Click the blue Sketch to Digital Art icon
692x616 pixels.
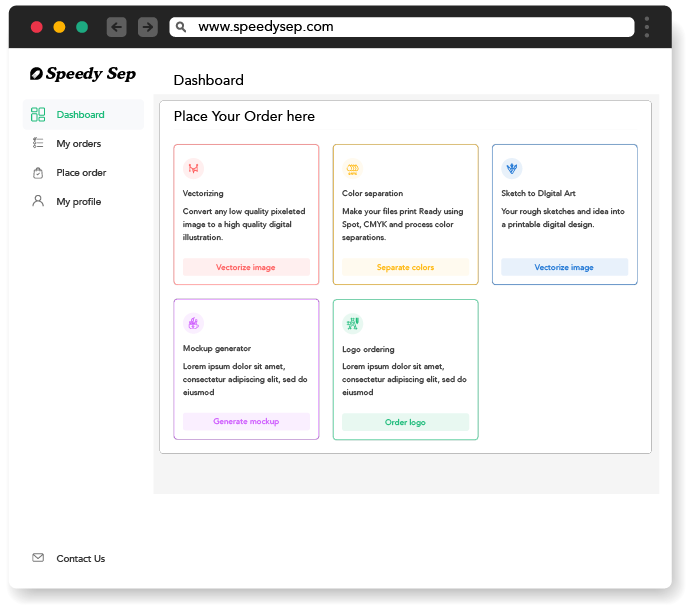click(511, 168)
